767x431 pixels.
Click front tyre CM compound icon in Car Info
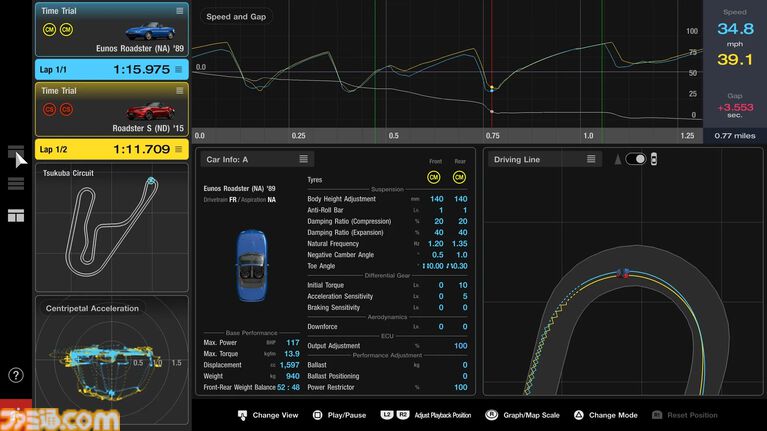coord(433,177)
